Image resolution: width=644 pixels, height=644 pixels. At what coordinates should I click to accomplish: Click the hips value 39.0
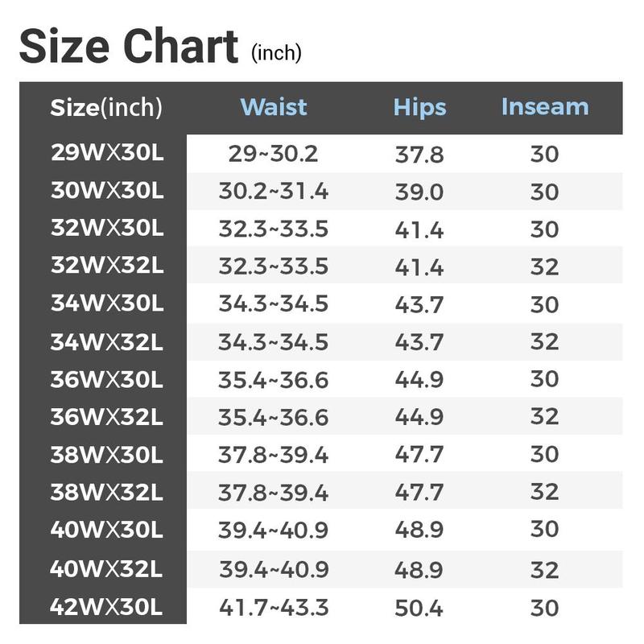pyautogui.click(x=419, y=192)
